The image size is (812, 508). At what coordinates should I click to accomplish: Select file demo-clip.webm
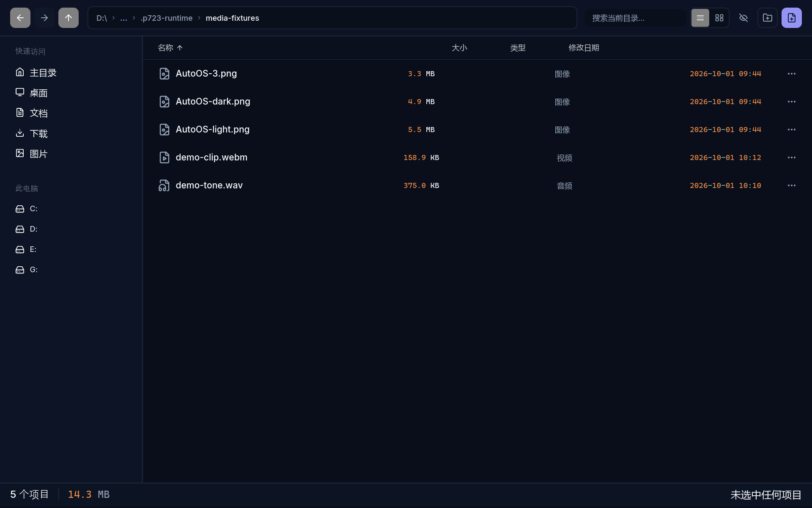pyautogui.click(x=477, y=157)
